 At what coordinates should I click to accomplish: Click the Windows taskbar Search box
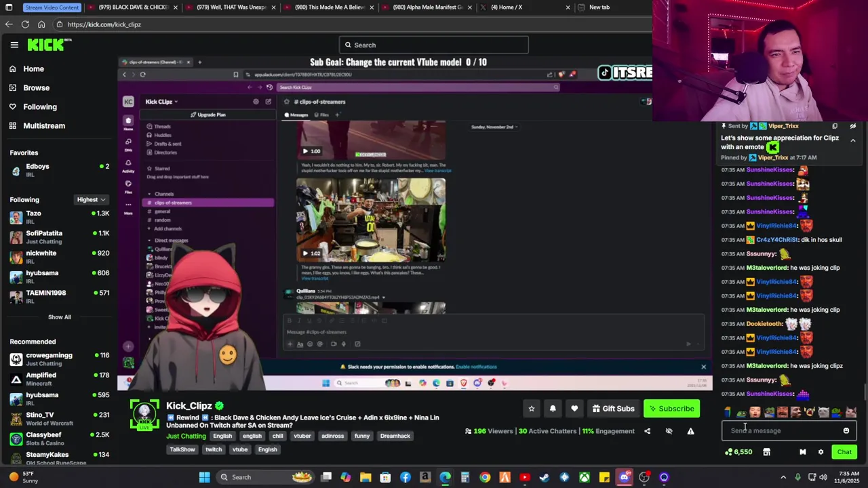(x=265, y=477)
